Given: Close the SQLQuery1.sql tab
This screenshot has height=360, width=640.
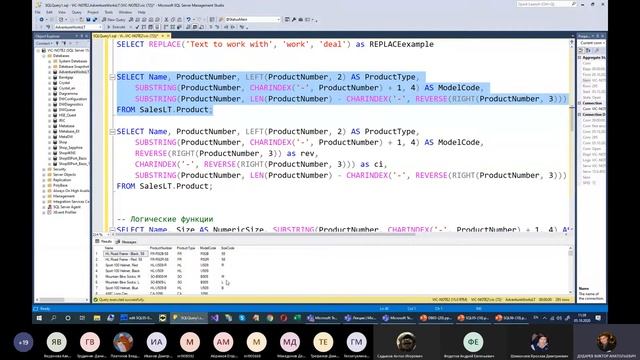Looking at the screenshot, I should coord(167,36).
